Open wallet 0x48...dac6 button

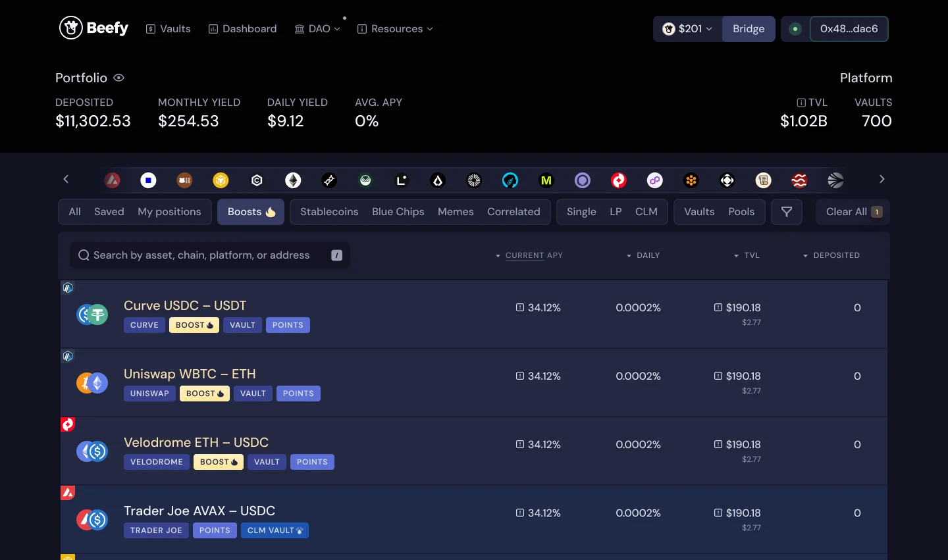pos(849,29)
